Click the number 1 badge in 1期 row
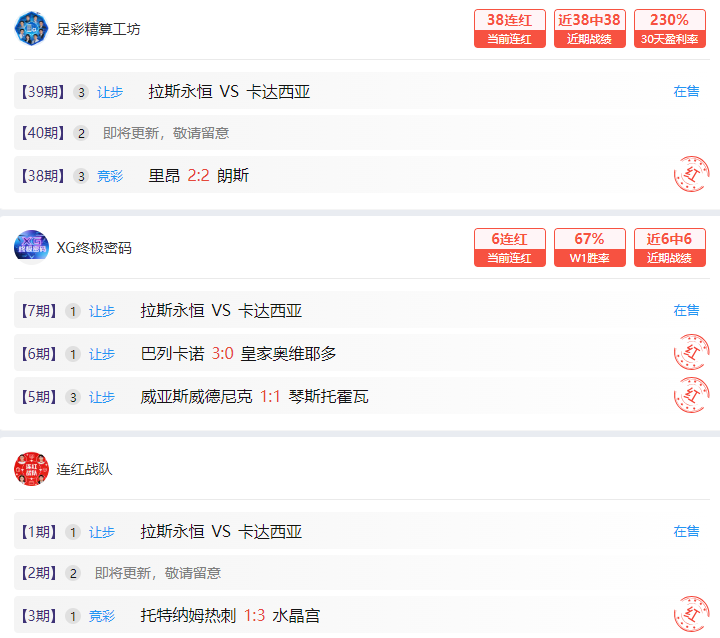Viewport: 720px width, 638px height. click(73, 532)
